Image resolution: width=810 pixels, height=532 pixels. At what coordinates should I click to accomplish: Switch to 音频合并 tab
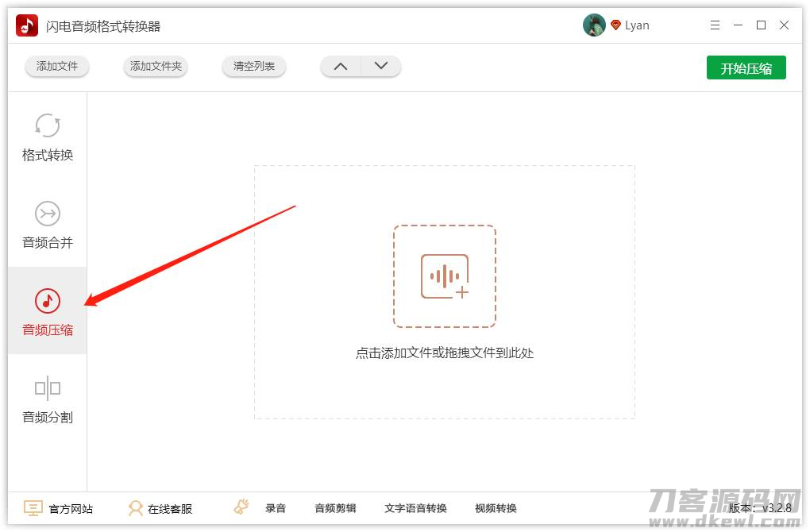48,225
